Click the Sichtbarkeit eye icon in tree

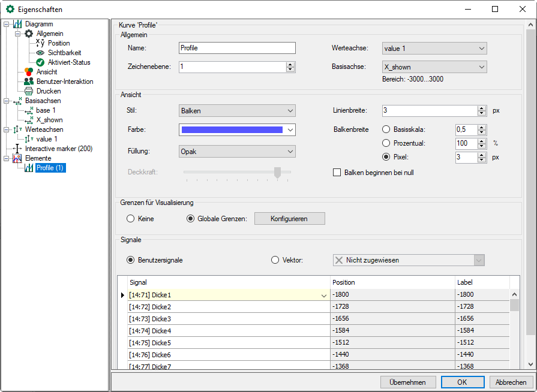40,53
